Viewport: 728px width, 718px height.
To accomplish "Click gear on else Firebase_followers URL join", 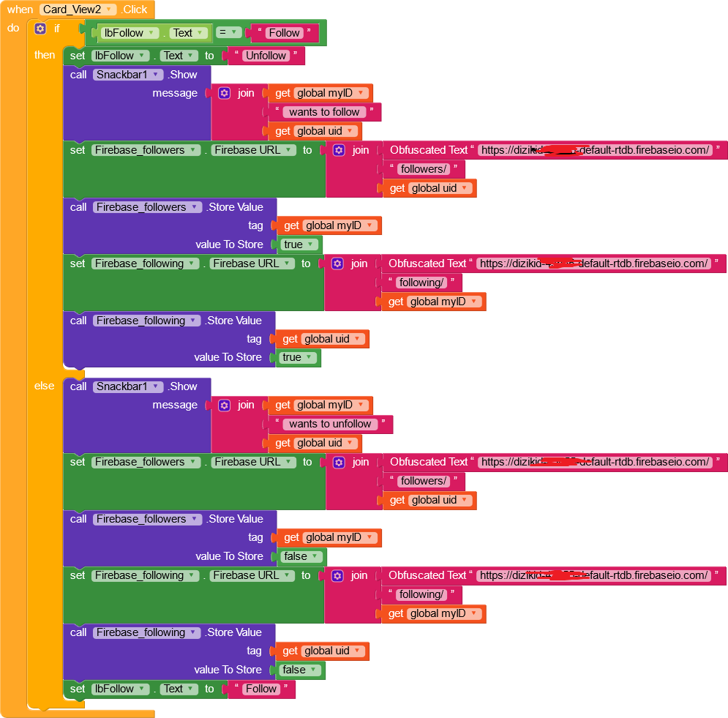I will (x=339, y=462).
